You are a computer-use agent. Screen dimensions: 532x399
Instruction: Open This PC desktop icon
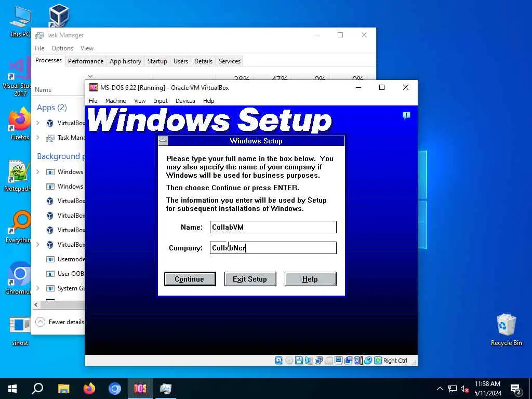pos(20,21)
